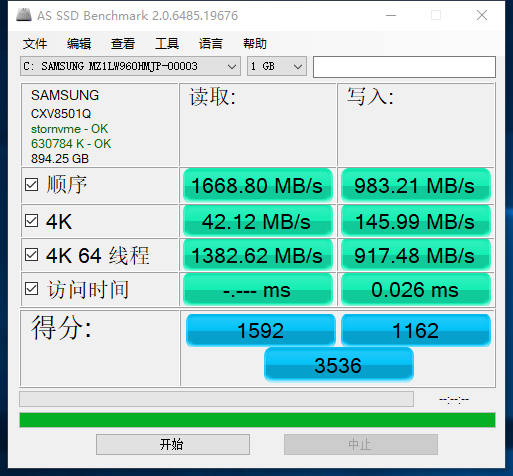Minimize the benchmark window

point(391,15)
